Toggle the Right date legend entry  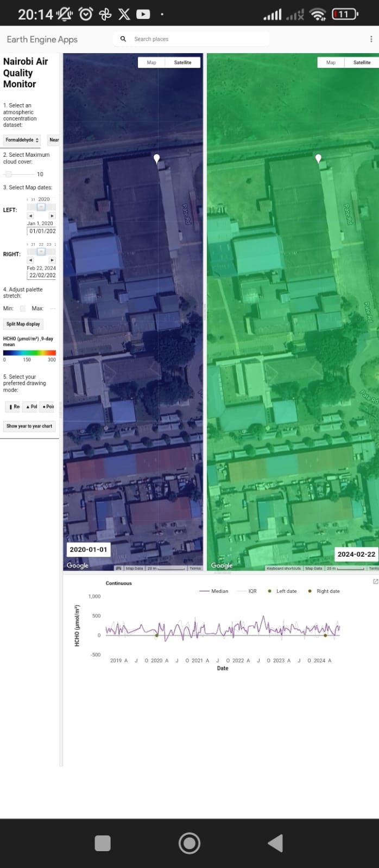point(324,591)
